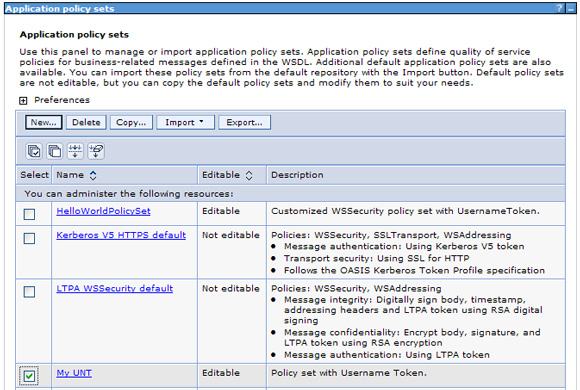The image size is (580, 390).
Task: Open the Import dropdown menu
Action: click(x=185, y=122)
